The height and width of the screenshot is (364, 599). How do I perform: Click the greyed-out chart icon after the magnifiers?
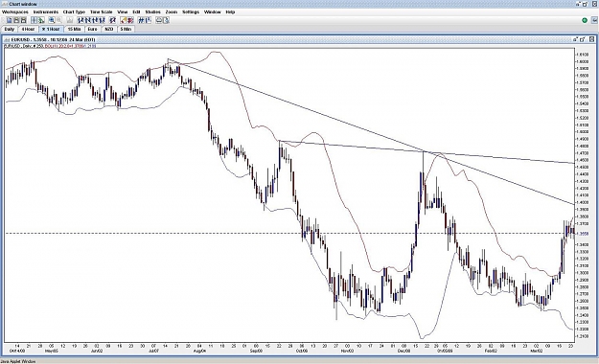click(x=70, y=20)
